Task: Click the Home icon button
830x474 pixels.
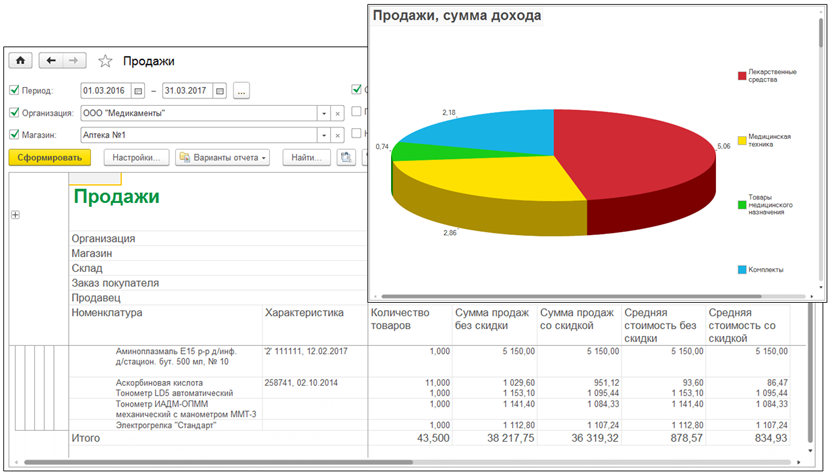Action: [20, 60]
